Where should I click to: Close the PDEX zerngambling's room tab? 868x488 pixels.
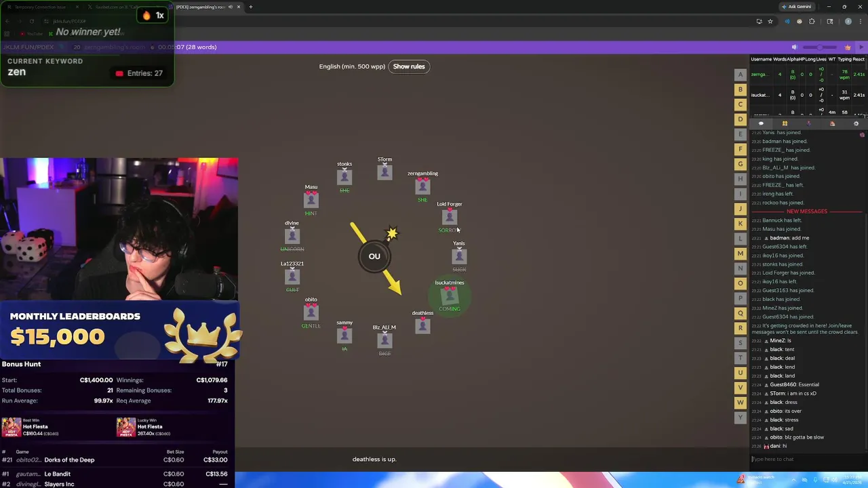tap(239, 7)
